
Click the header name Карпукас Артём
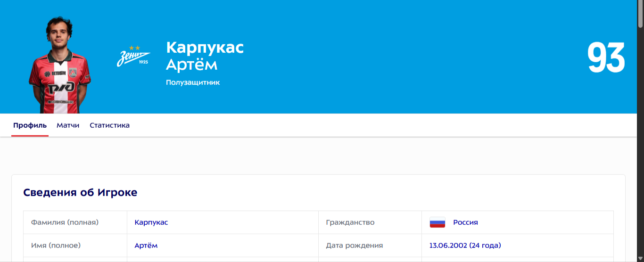(205, 56)
